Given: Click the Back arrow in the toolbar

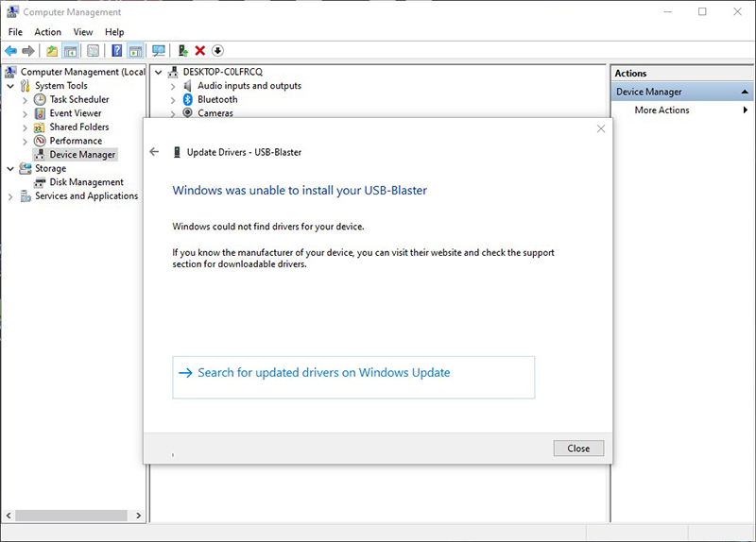Looking at the screenshot, I should tap(11, 51).
